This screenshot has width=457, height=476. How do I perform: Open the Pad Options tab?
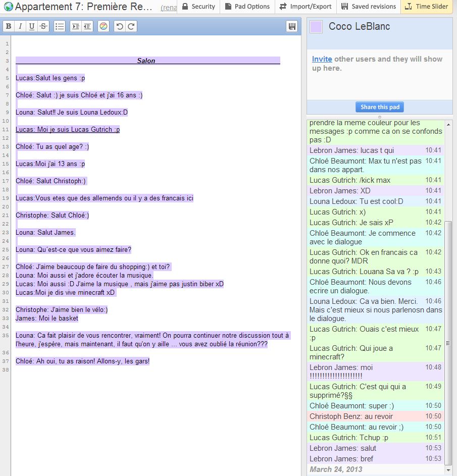[247, 7]
